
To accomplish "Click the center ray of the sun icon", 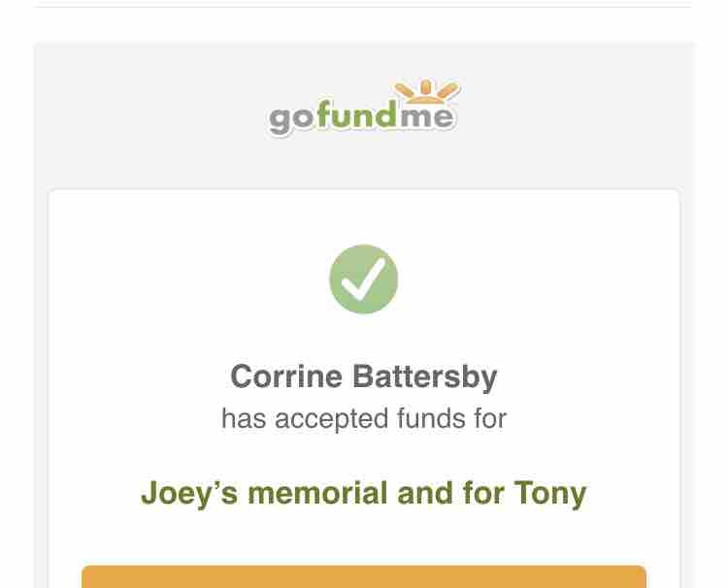I will pyautogui.click(x=426, y=87).
